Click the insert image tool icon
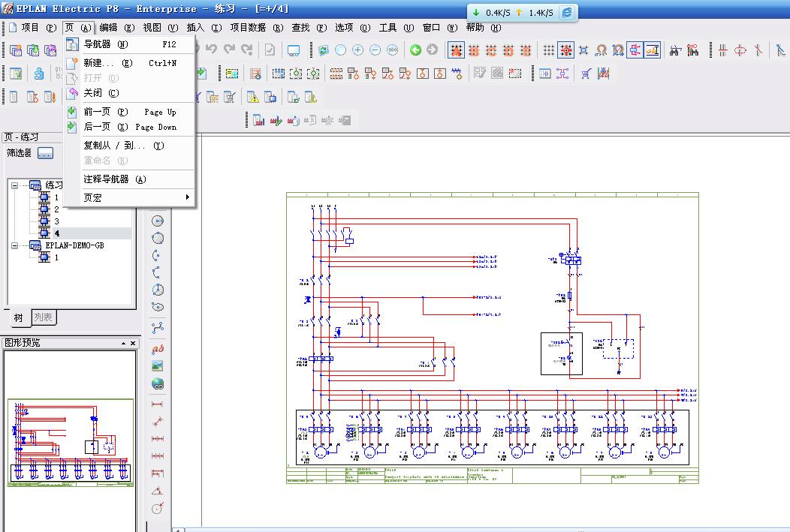 (x=158, y=366)
